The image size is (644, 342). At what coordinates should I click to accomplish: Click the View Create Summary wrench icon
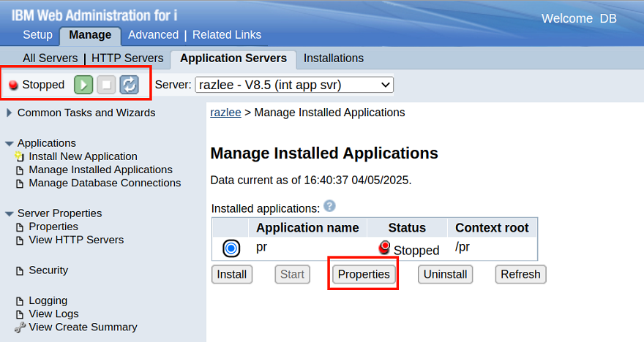(x=20, y=327)
